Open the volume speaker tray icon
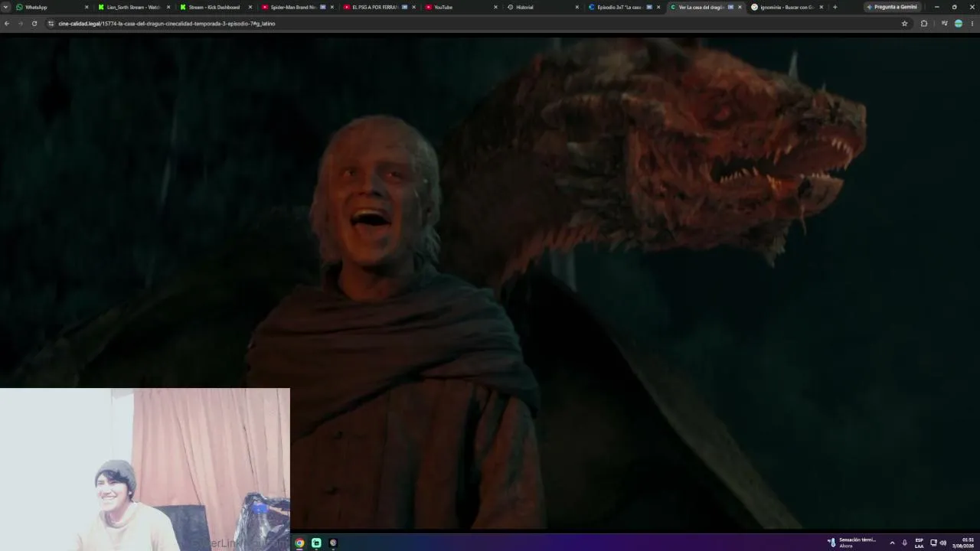Screen dimensions: 980x551 (943, 543)
